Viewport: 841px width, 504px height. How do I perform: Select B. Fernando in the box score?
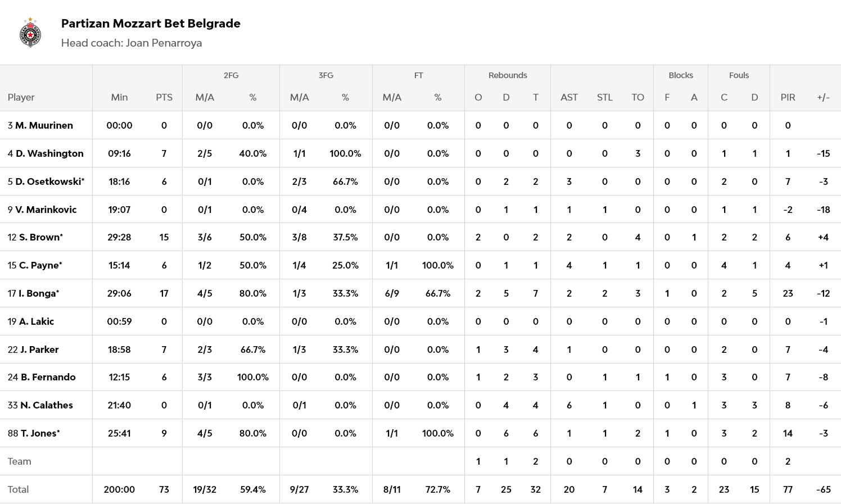[x=48, y=377]
